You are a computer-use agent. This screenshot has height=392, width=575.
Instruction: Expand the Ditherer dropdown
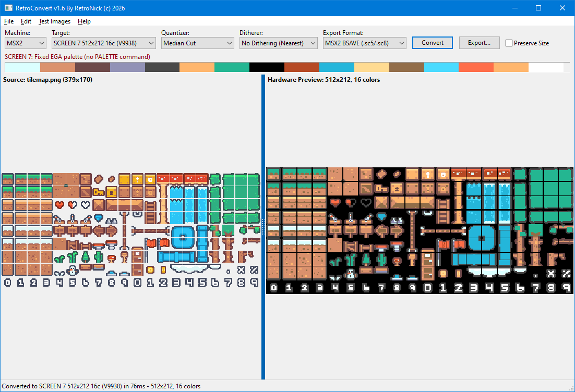pyautogui.click(x=278, y=43)
